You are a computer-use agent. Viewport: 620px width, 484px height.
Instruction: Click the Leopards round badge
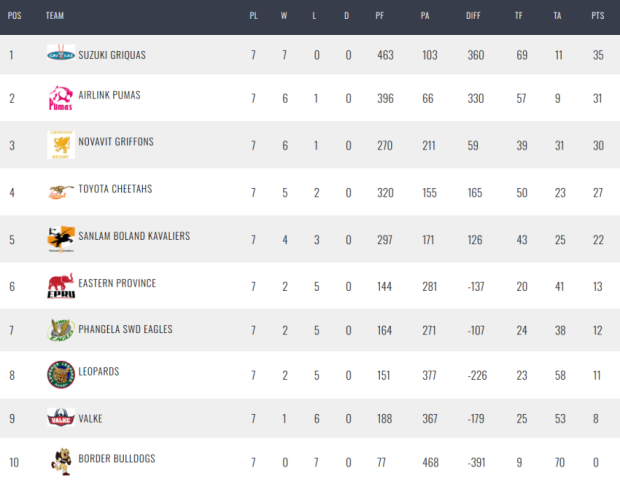pyautogui.click(x=61, y=374)
